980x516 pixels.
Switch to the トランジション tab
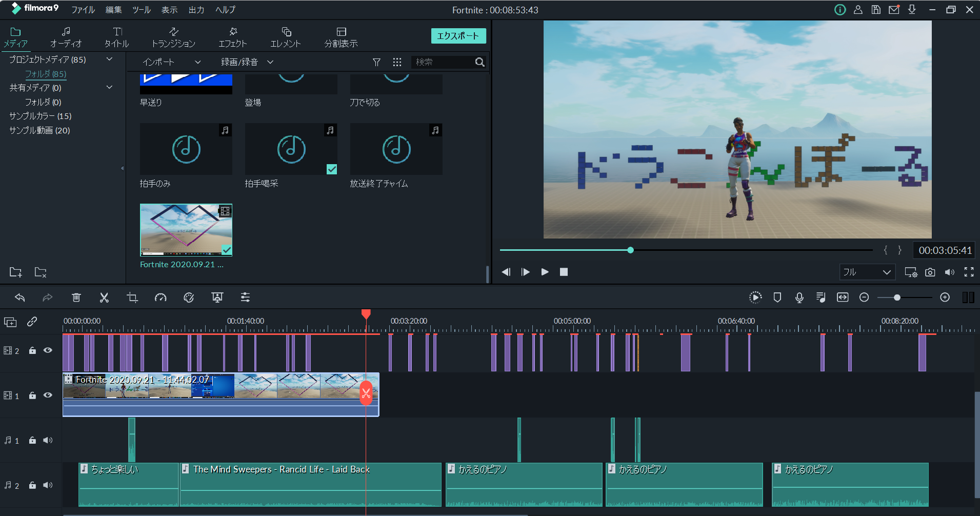[x=173, y=37]
